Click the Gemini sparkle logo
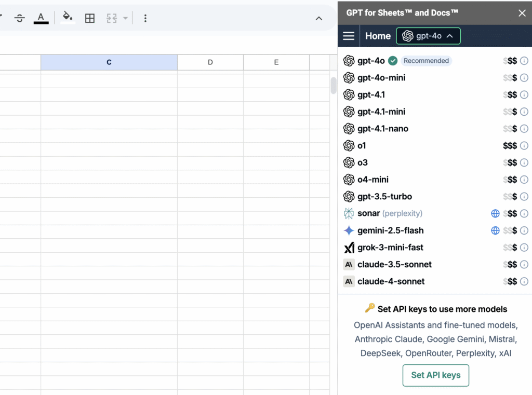This screenshot has height=395, width=532. click(349, 230)
